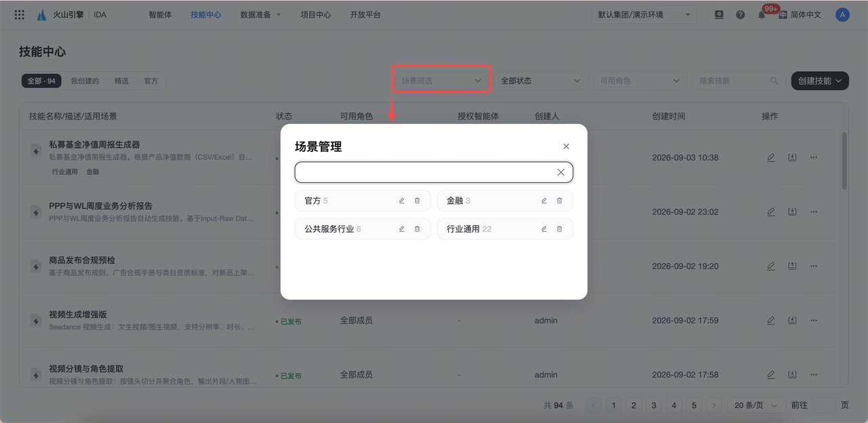Open the help question mark icon
The image size is (868, 423).
click(741, 14)
